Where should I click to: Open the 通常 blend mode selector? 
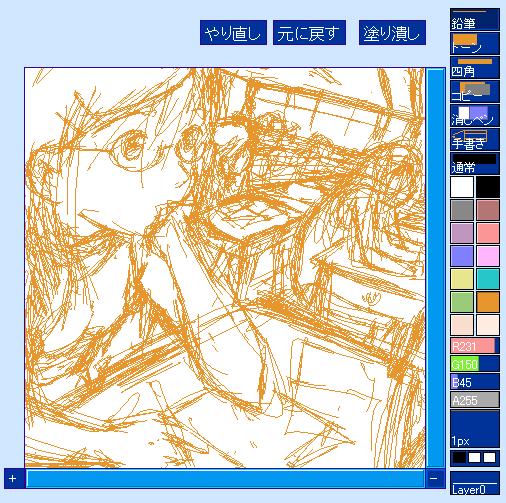click(x=475, y=164)
